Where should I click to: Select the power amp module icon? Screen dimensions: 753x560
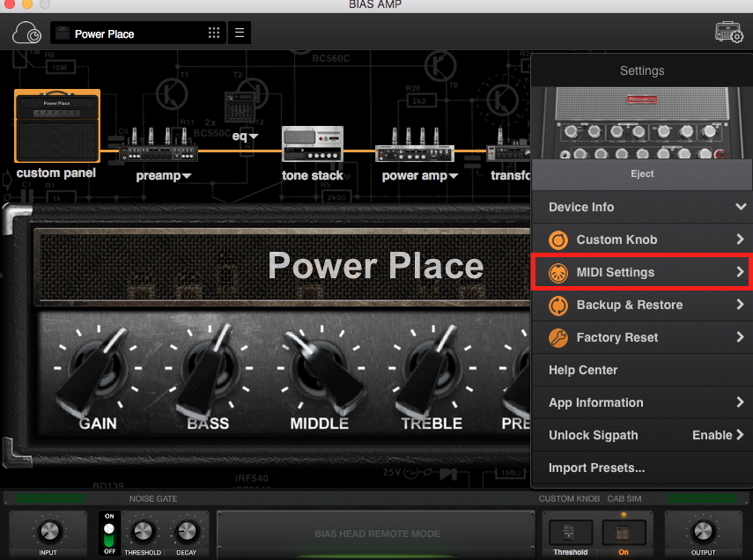[x=415, y=145]
